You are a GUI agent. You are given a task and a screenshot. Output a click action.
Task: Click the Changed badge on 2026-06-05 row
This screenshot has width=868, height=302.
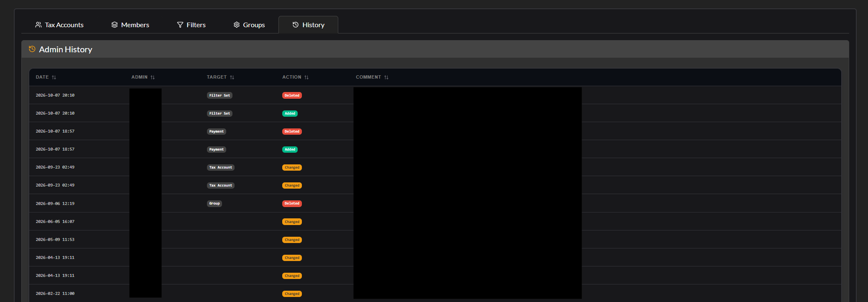(x=292, y=222)
